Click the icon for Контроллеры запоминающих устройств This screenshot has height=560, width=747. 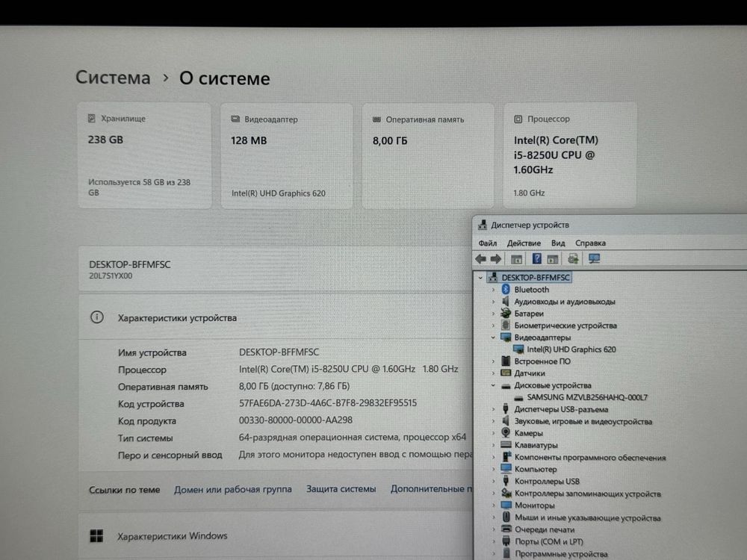[x=506, y=494]
